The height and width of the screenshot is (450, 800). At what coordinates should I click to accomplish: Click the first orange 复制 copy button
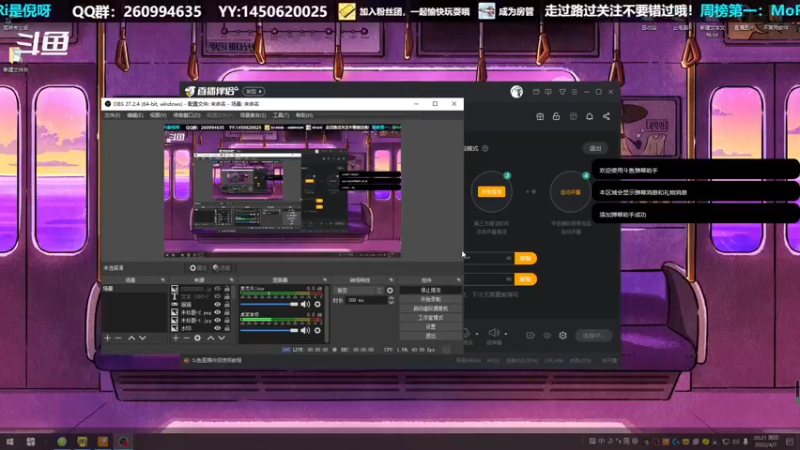click(x=526, y=258)
